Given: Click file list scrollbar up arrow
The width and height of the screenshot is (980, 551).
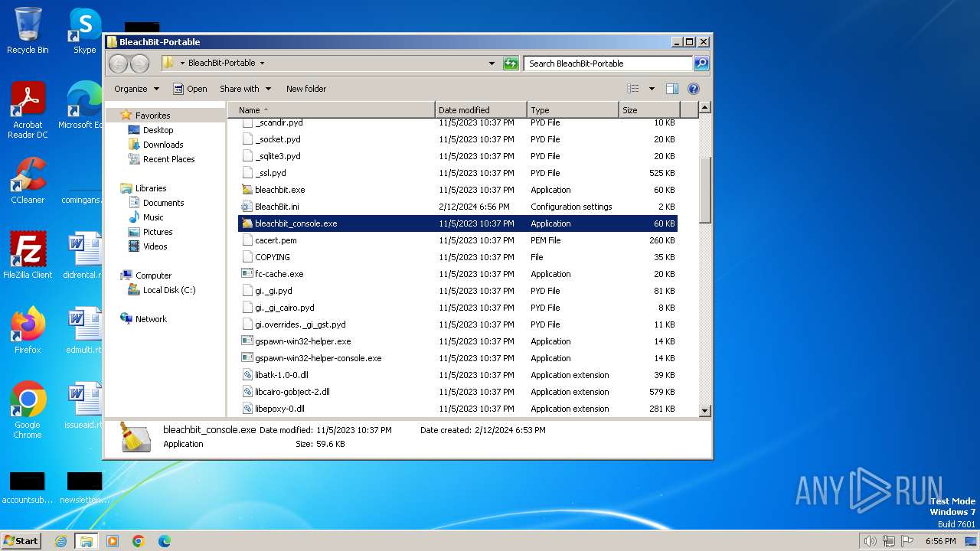Looking at the screenshot, I should (x=705, y=108).
